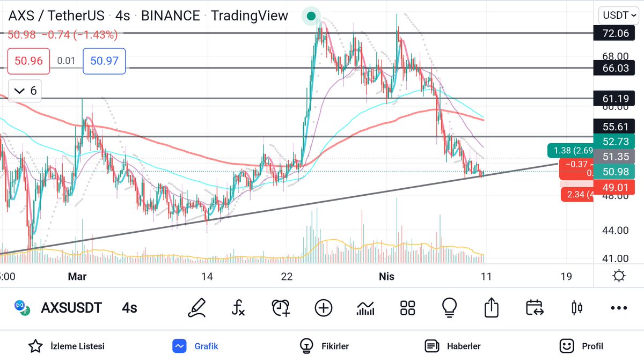
Task: Open the drawing tools pencil icon
Action: [x=197, y=308]
